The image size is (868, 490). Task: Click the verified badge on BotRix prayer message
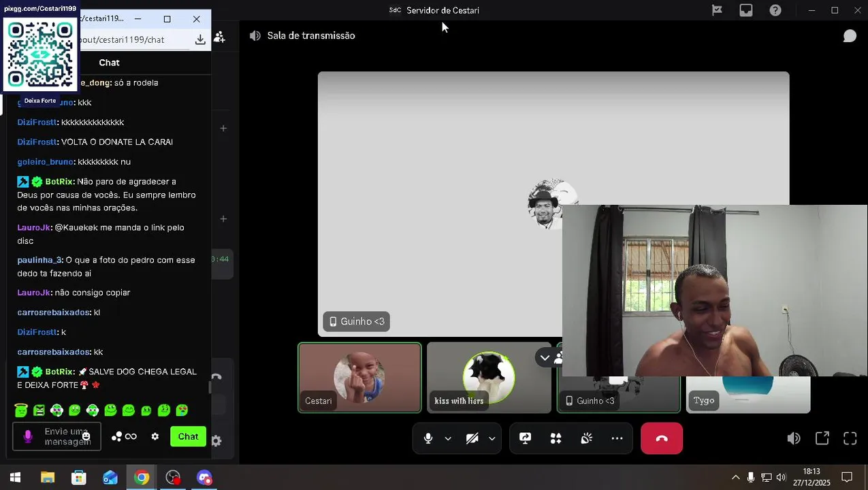37,182
